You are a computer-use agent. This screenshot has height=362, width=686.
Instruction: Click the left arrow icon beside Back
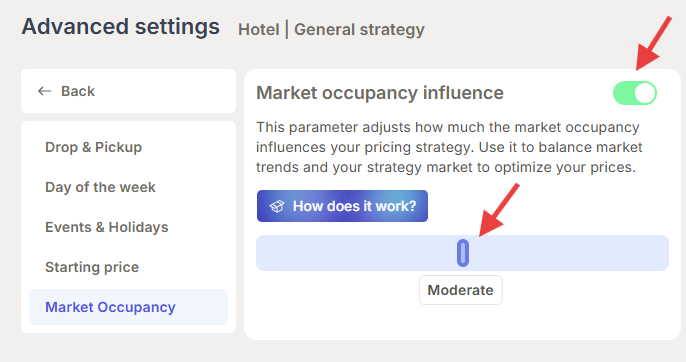coord(44,91)
